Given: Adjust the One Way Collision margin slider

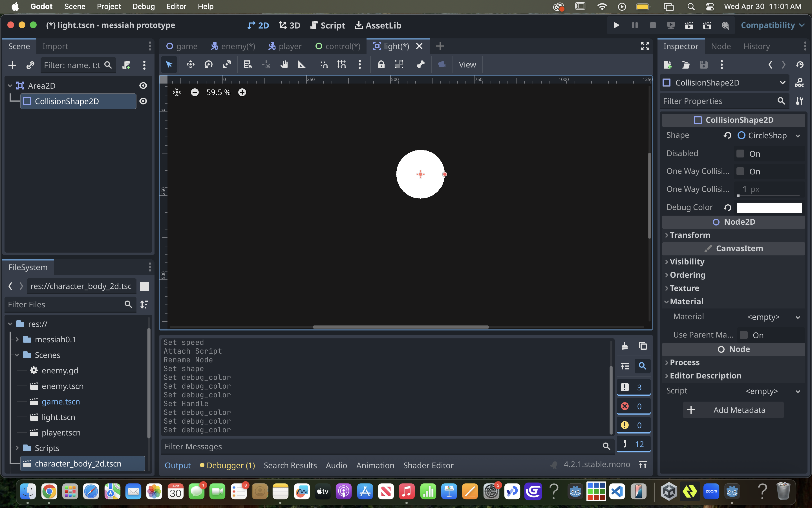Looking at the screenshot, I should (x=768, y=195).
